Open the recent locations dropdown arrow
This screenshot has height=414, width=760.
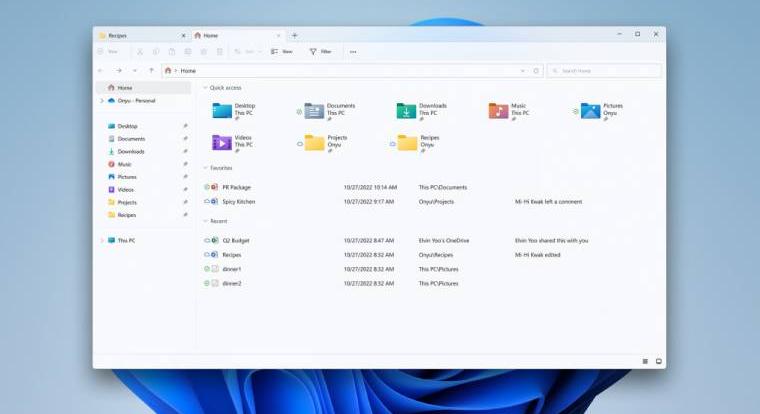135,71
